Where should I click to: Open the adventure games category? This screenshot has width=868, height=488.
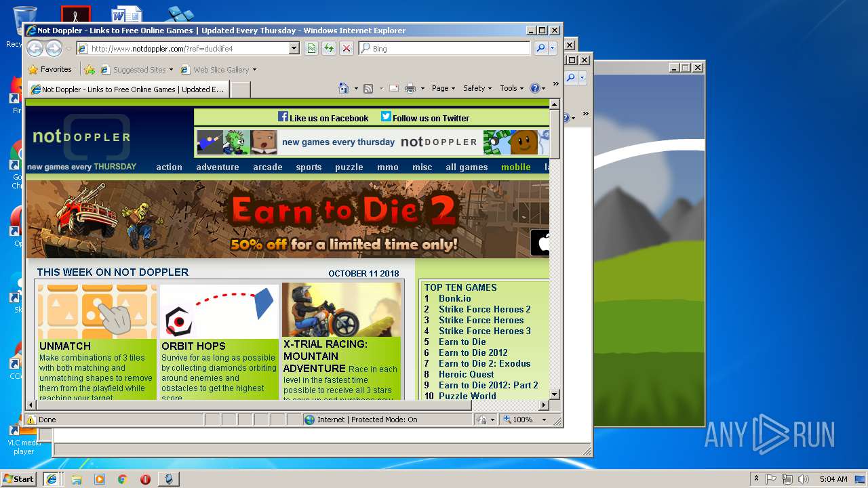[218, 167]
